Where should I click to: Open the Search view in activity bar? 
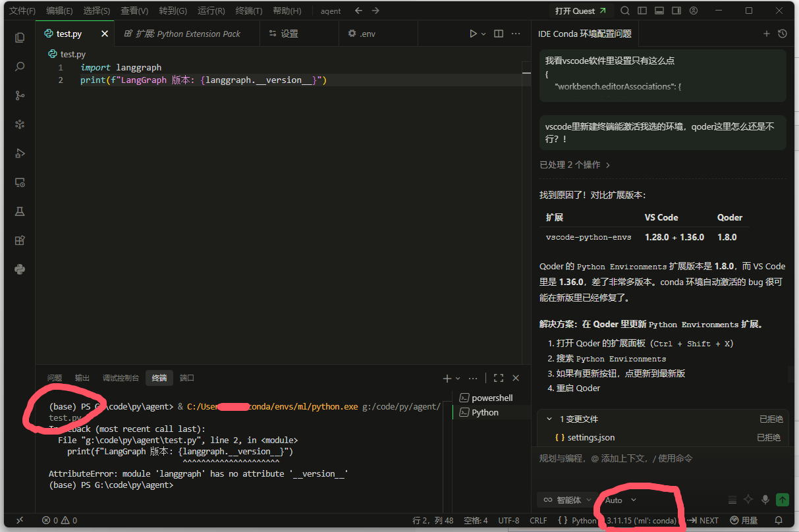[20, 66]
